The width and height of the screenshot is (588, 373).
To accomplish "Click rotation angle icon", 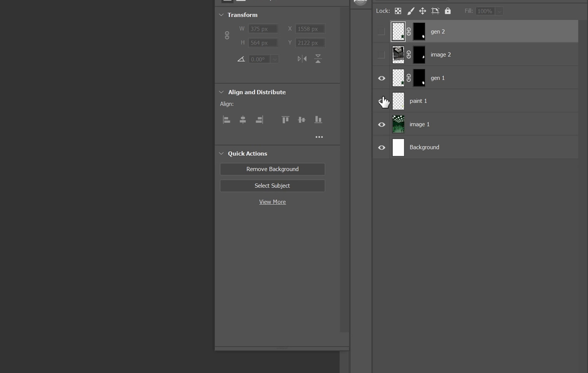I will pos(241,59).
